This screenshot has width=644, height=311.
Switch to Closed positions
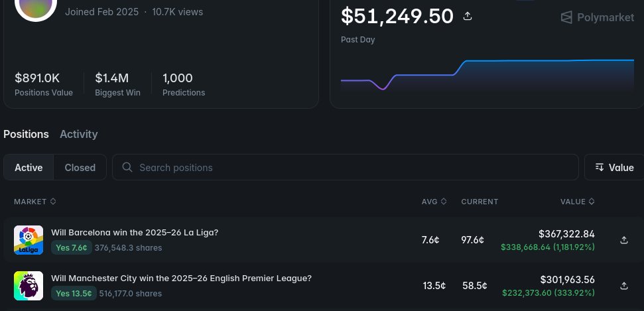(x=80, y=168)
